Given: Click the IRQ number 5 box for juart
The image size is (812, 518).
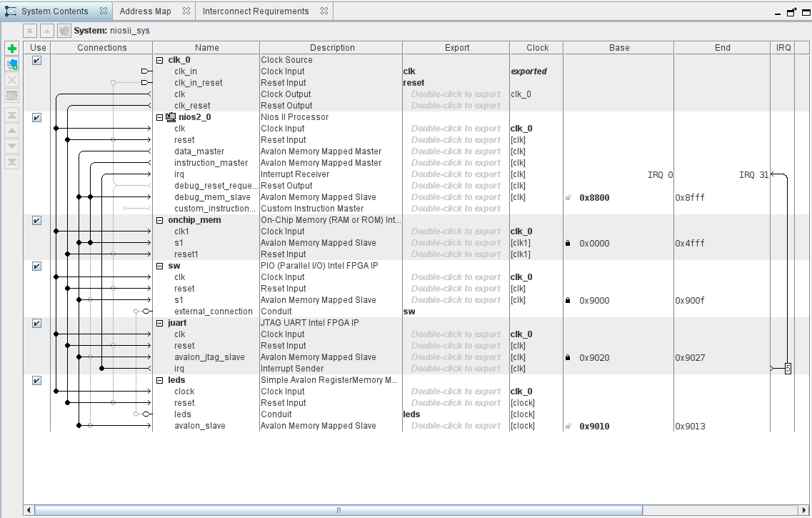Looking at the screenshot, I should point(787,369).
